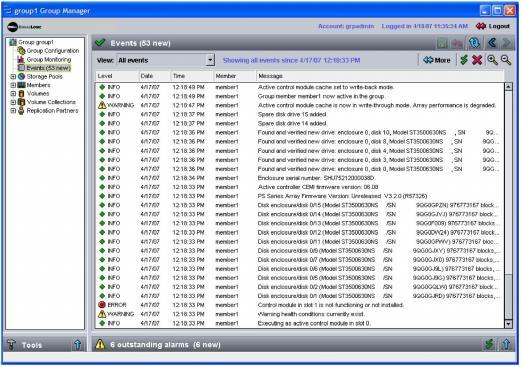Click the Members array icon
The height and width of the screenshot is (367, 521).
coord(21,85)
